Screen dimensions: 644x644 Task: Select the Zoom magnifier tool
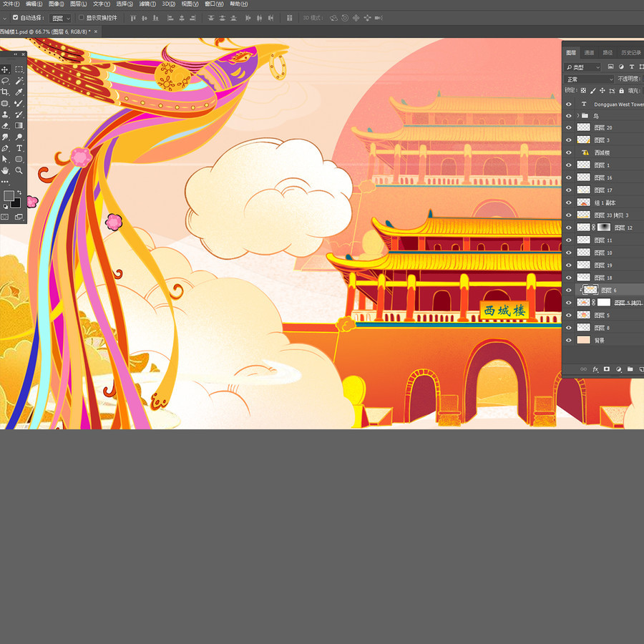pyautogui.click(x=19, y=170)
